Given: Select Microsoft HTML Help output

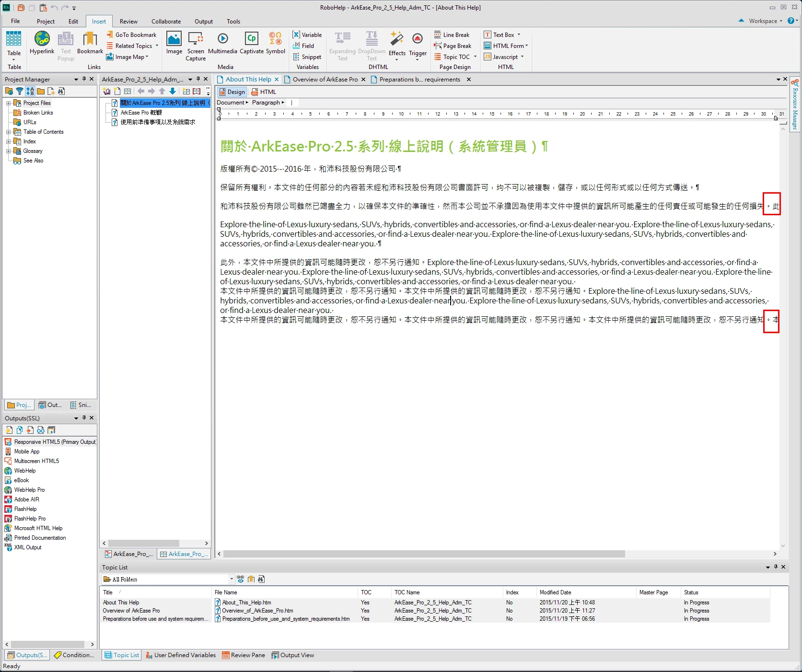Looking at the screenshot, I should [34, 528].
